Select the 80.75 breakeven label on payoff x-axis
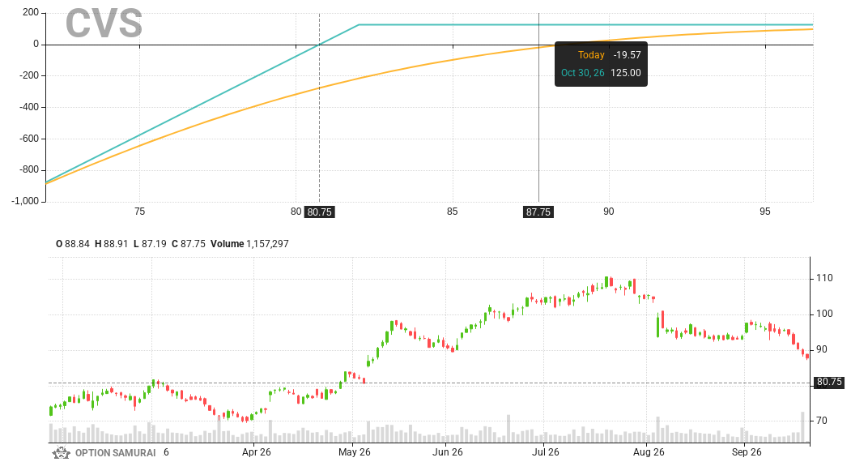Screen dimensions: 868x462 coord(319,212)
